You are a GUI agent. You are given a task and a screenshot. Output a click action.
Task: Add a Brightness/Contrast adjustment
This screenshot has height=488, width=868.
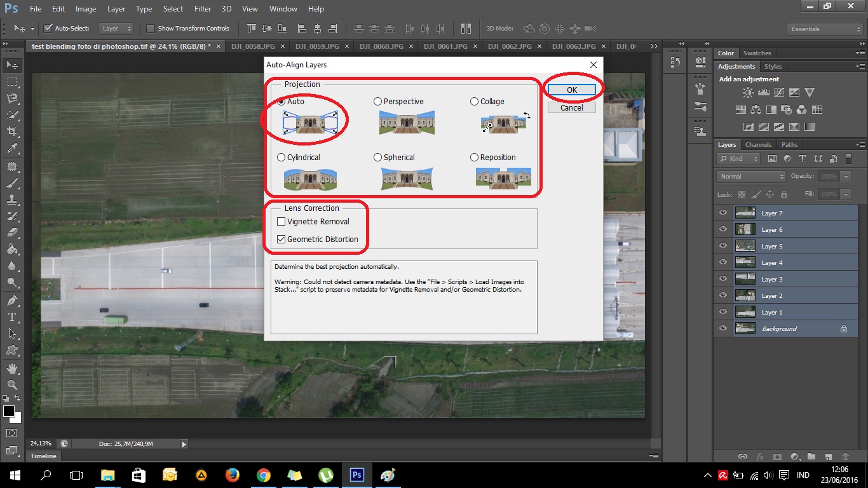pos(748,93)
